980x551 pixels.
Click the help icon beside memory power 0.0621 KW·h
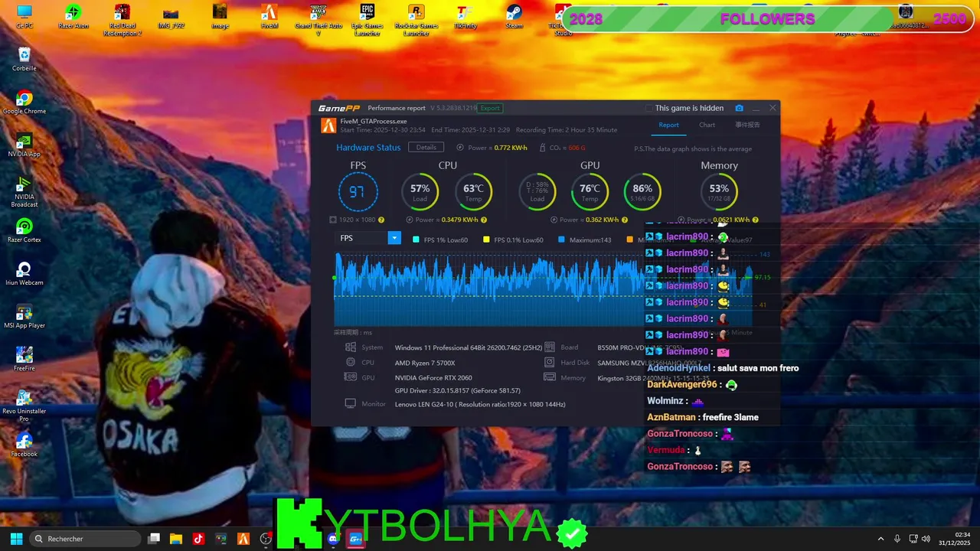tap(756, 220)
